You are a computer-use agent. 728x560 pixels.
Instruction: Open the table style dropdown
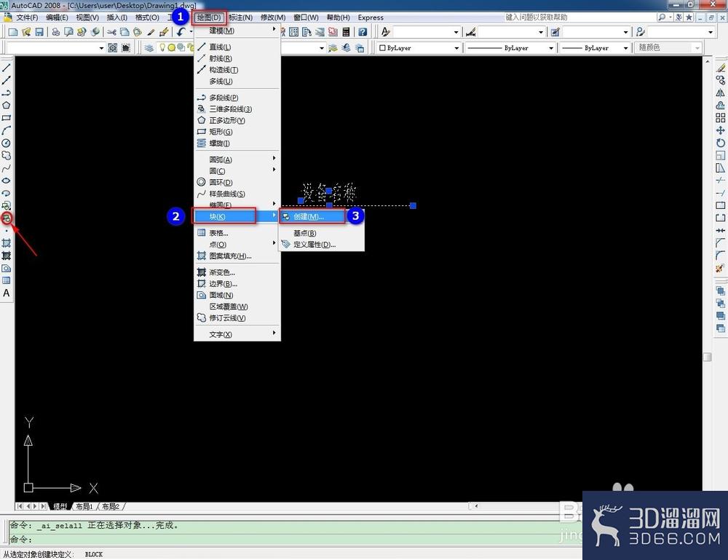(596, 32)
